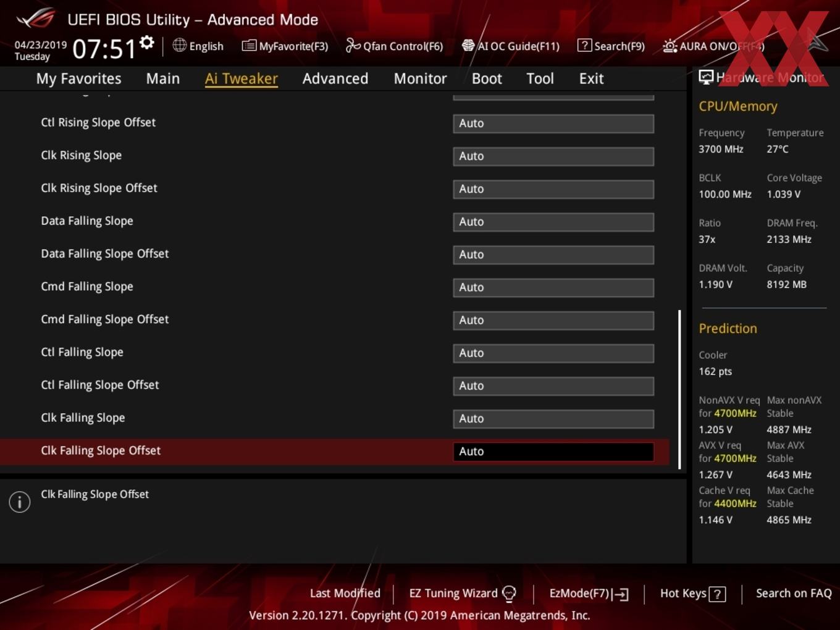Click the settings gear next to the clock
Screen dimensions: 840x630
pyautogui.click(x=146, y=43)
